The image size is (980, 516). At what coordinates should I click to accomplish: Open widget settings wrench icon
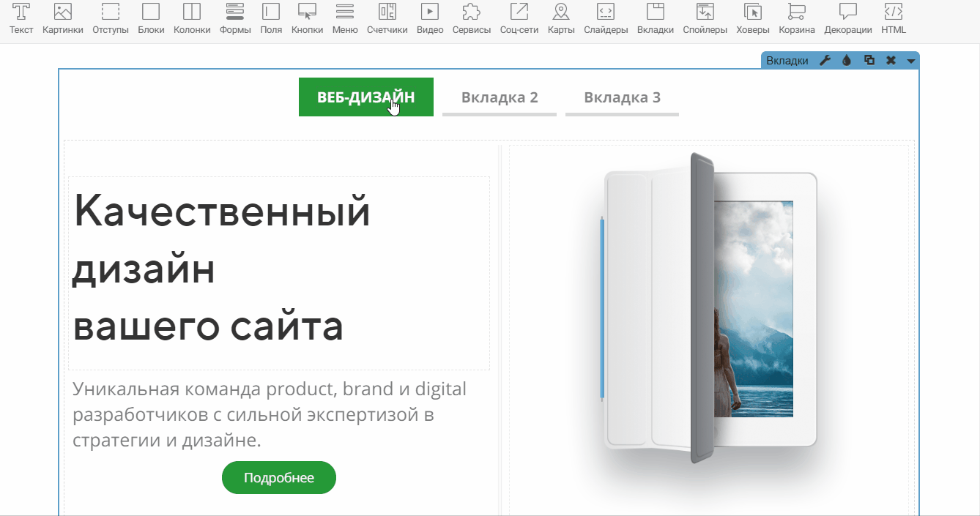825,61
